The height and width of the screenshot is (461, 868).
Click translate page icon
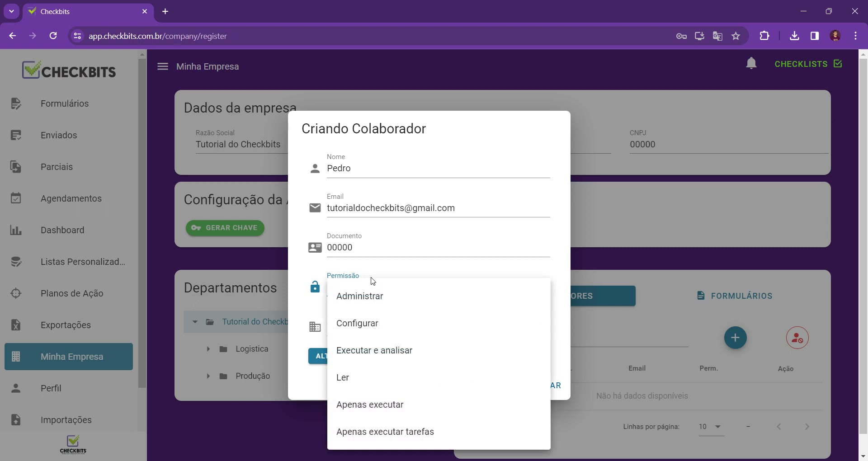tap(717, 36)
